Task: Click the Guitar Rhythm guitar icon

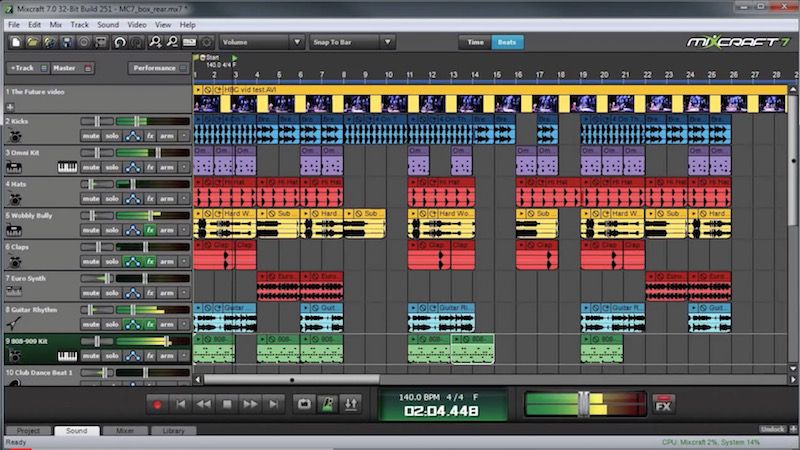Action: pos(14,323)
